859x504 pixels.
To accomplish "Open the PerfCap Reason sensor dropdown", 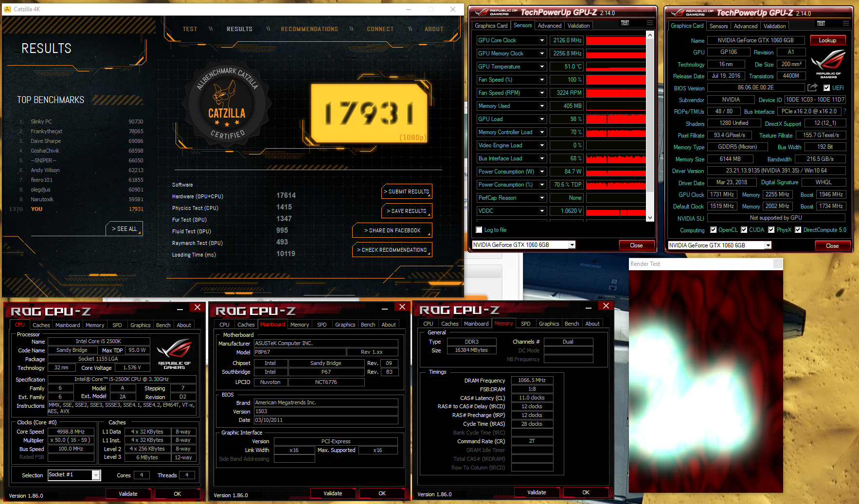I will (x=542, y=198).
